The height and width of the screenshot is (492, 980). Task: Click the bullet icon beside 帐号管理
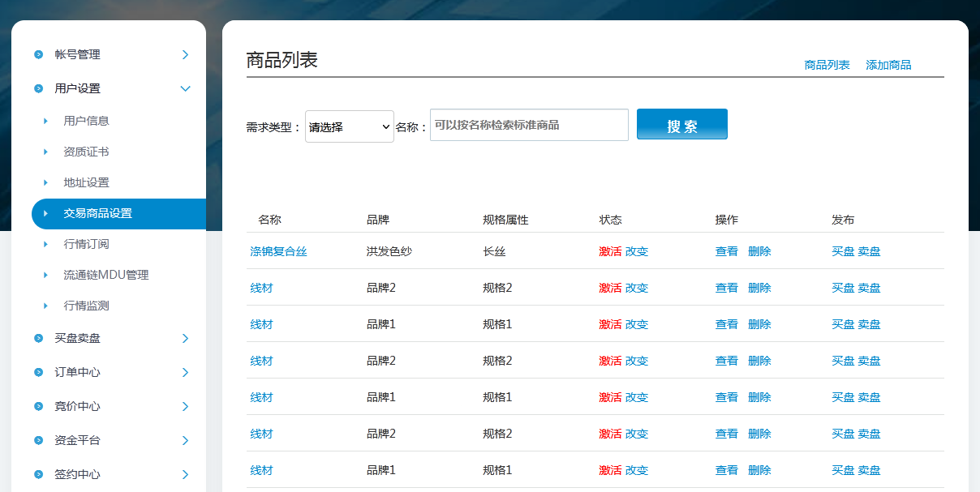click(38, 54)
